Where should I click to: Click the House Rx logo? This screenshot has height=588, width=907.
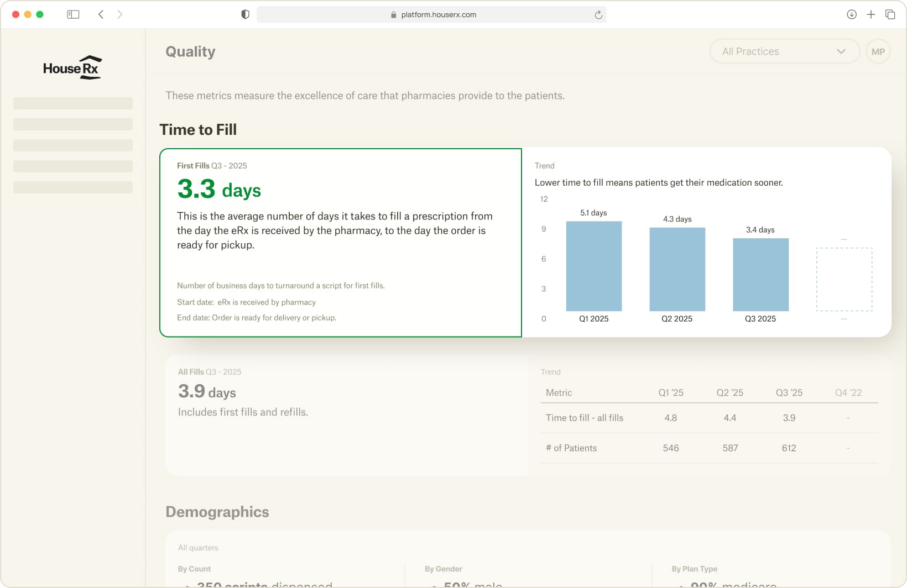[72, 67]
